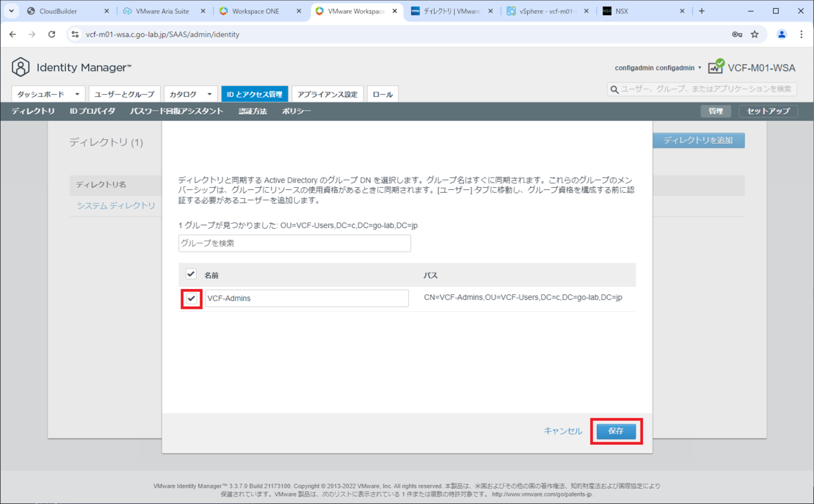Viewport: 814px width, 504px height.
Task: Click the search magnifier icon
Action: [x=615, y=89]
